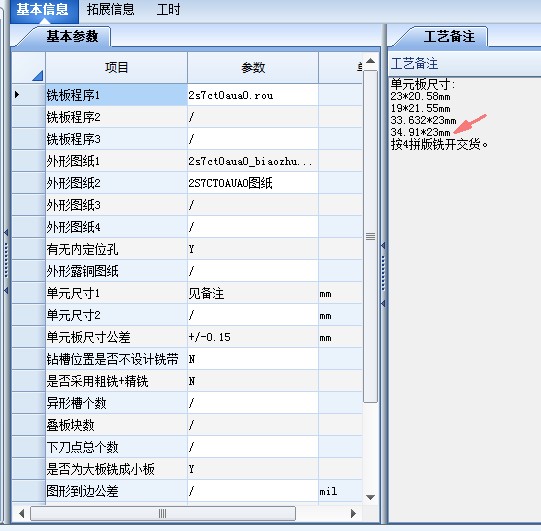541x531 pixels.
Task: Sort by the 项目 column header
Action: pyautogui.click(x=116, y=67)
